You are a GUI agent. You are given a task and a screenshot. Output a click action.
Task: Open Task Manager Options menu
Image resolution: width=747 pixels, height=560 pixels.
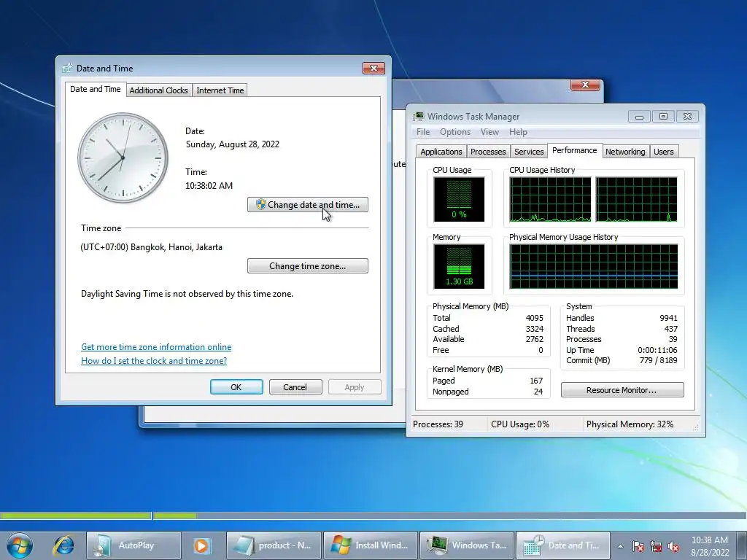pyautogui.click(x=455, y=132)
